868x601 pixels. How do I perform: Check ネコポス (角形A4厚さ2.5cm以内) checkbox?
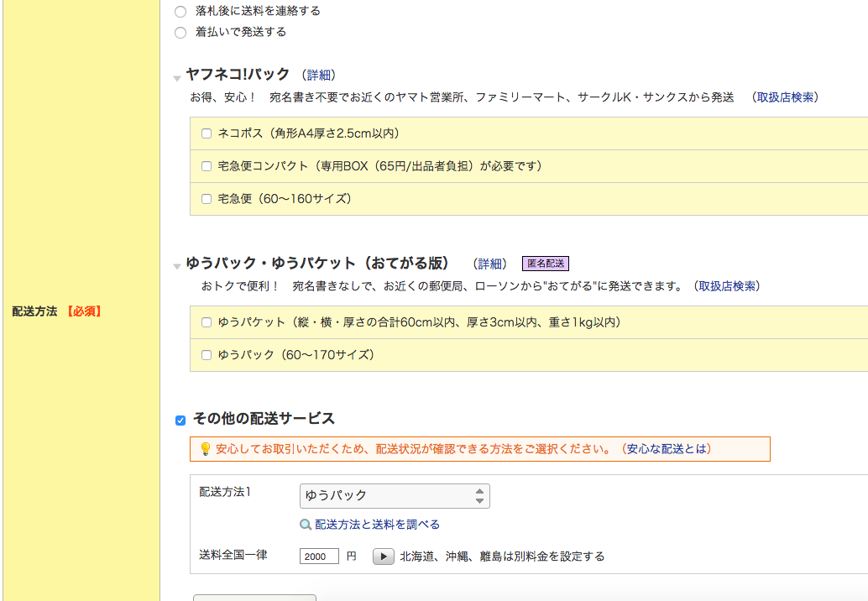[x=207, y=133]
